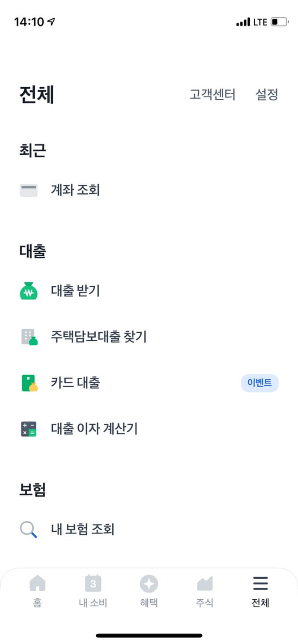Tap the 주식 chart icon in bottom navigation
This screenshot has height=644, width=298.
click(x=204, y=583)
